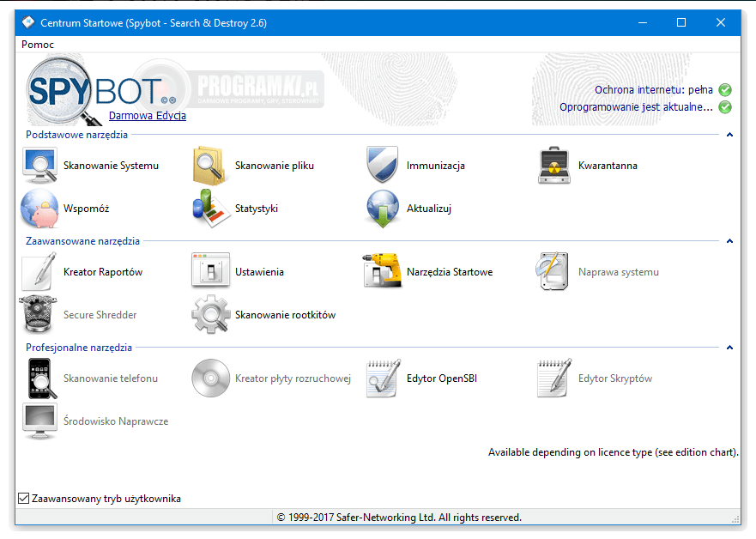The image size is (756, 539).
Task: Click the Zaawansowane narzędzia section heading
Action: pos(82,241)
